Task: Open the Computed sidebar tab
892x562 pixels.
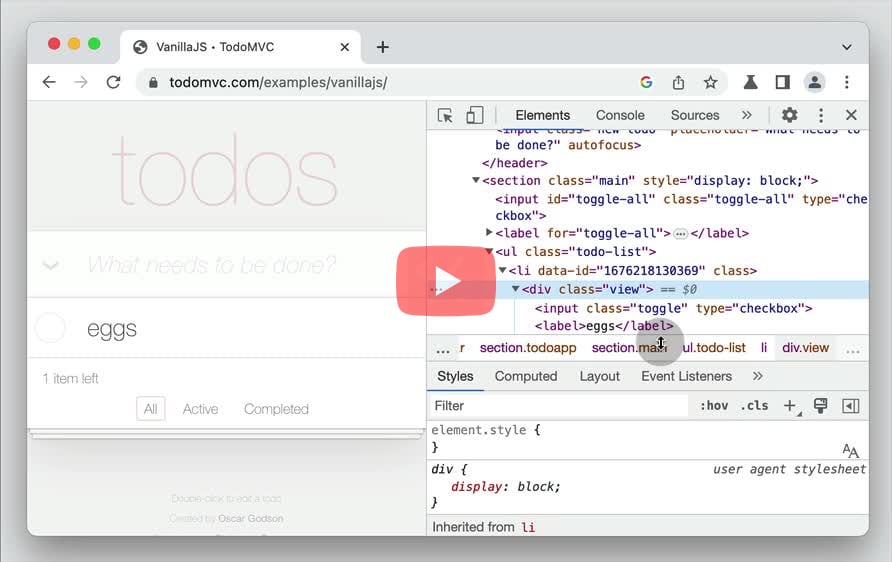Action: (x=526, y=377)
